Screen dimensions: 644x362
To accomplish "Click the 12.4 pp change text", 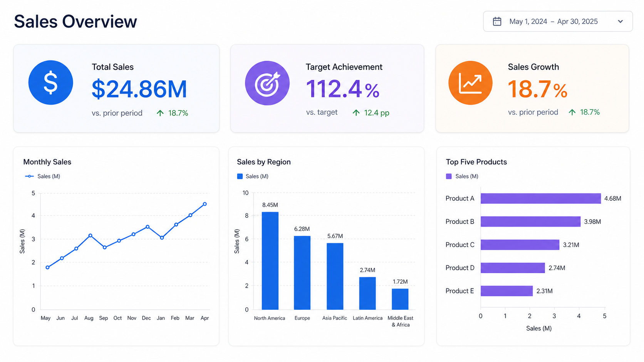I will [377, 113].
